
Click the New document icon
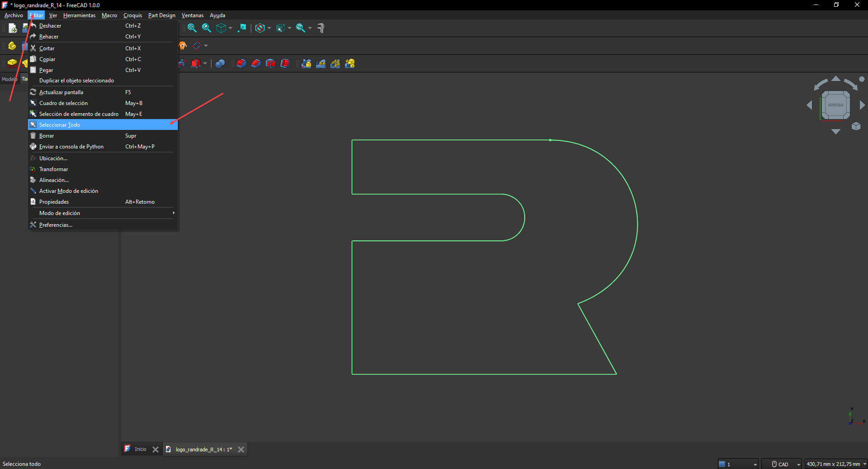click(x=13, y=29)
